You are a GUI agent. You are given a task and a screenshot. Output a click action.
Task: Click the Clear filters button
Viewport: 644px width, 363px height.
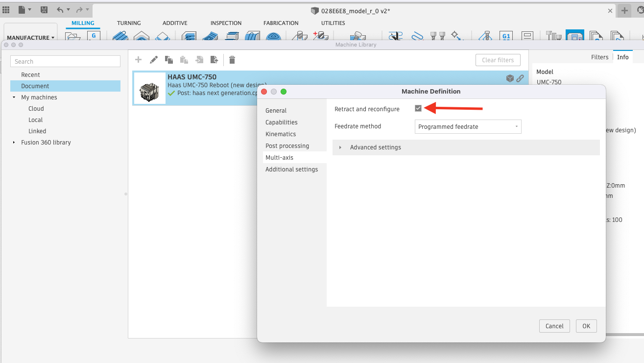(498, 60)
